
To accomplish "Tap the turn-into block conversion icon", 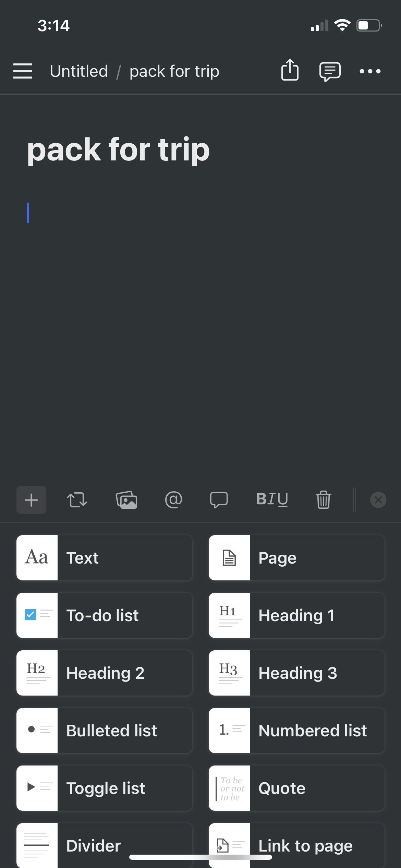I will (77, 499).
